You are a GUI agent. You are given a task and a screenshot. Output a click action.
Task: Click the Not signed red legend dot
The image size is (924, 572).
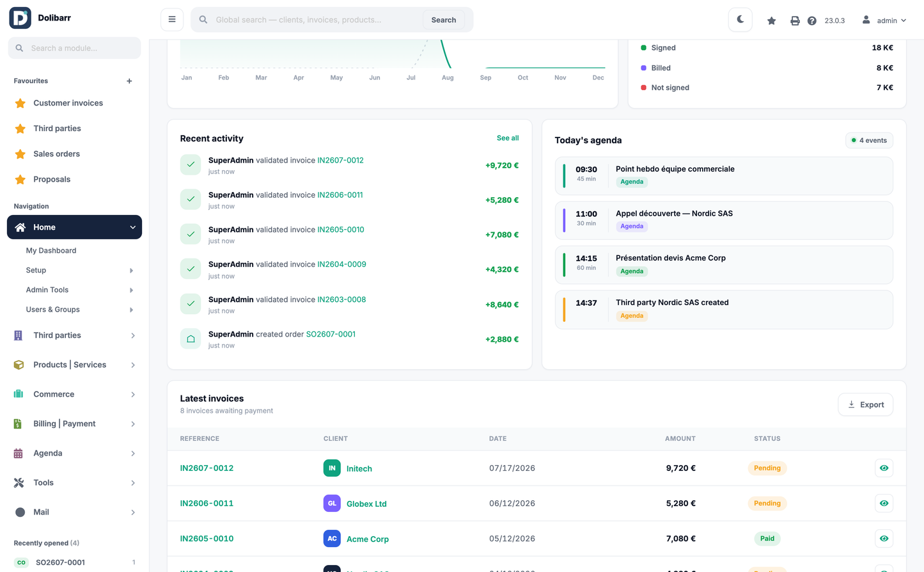pyautogui.click(x=643, y=88)
